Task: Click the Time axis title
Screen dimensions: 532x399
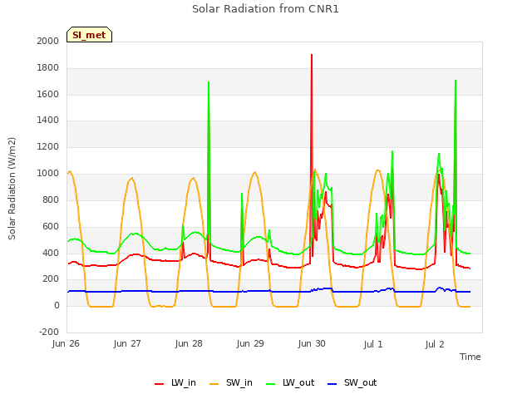Action: [470, 357]
